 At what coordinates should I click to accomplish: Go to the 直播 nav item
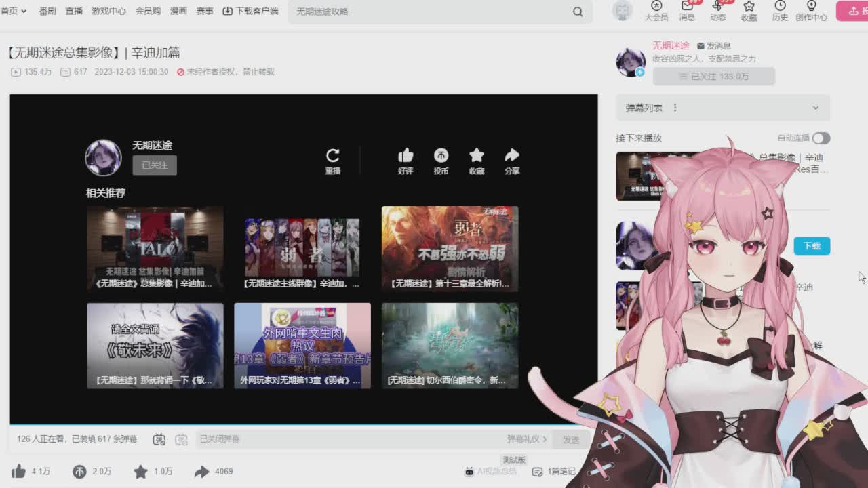click(x=74, y=11)
